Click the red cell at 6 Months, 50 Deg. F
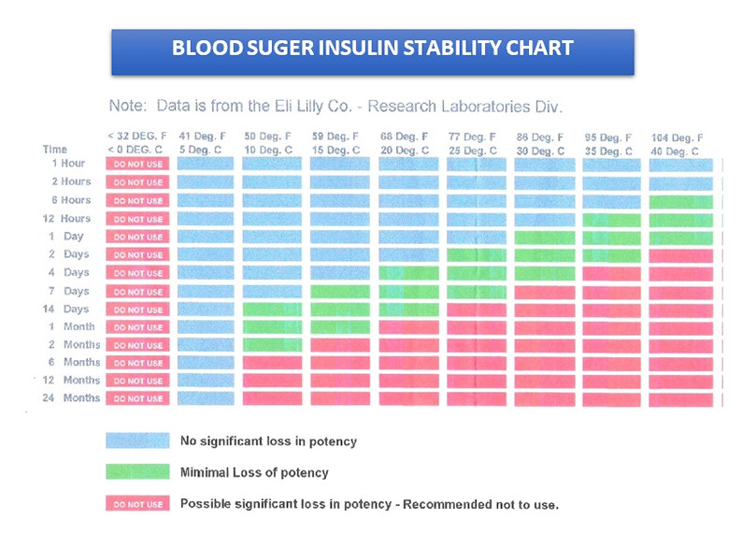Image resolution: width=756 pixels, height=548 pixels. pyautogui.click(x=273, y=363)
